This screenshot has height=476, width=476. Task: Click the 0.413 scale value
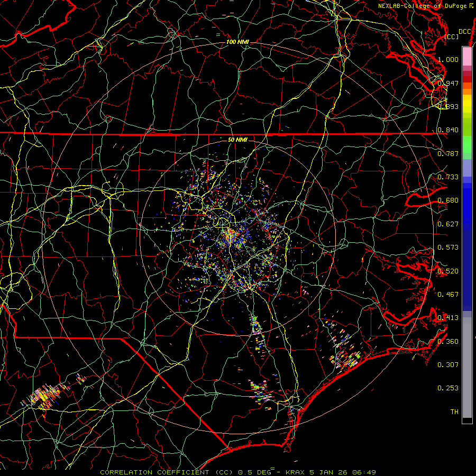coord(448,318)
